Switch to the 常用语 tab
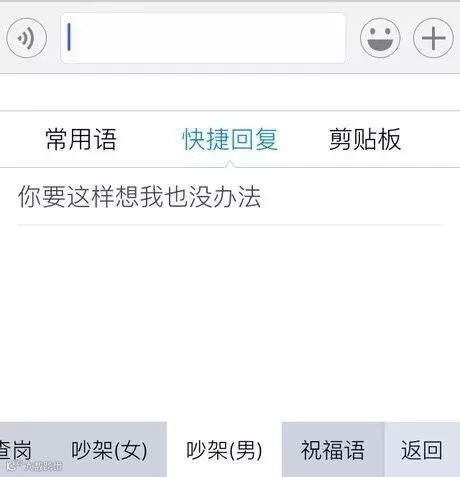Viewport: 460px width, 477px height. pos(81,139)
